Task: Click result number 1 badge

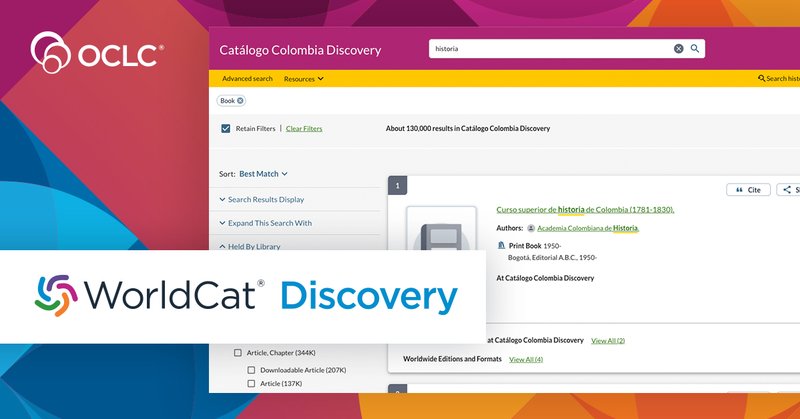Action: tap(397, 186)
